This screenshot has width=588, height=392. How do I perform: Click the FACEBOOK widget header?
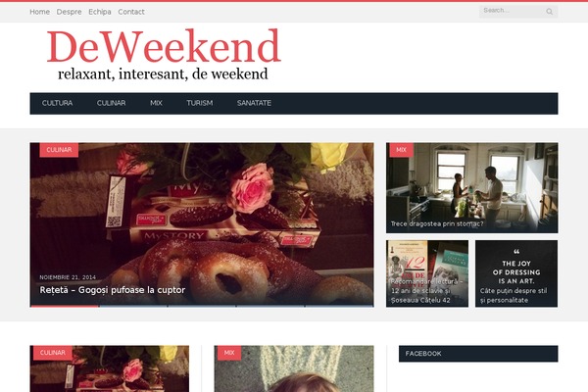pos(478,354)
